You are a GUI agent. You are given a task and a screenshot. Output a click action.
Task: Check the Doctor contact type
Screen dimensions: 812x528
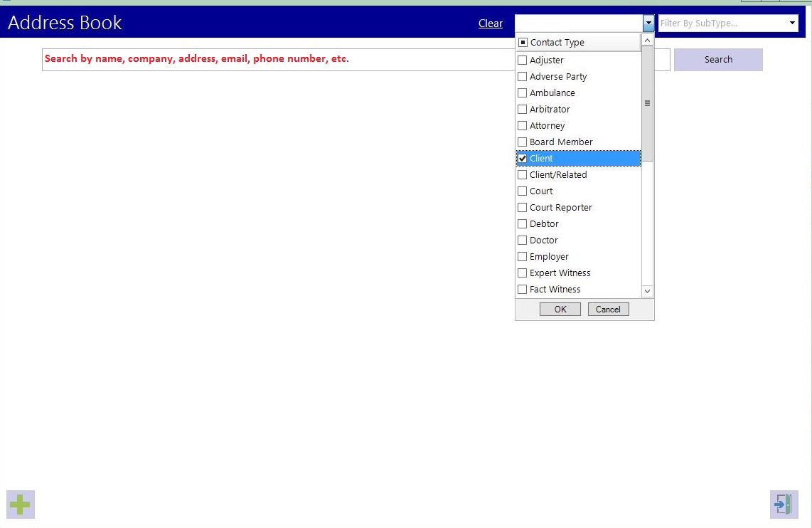523,241
